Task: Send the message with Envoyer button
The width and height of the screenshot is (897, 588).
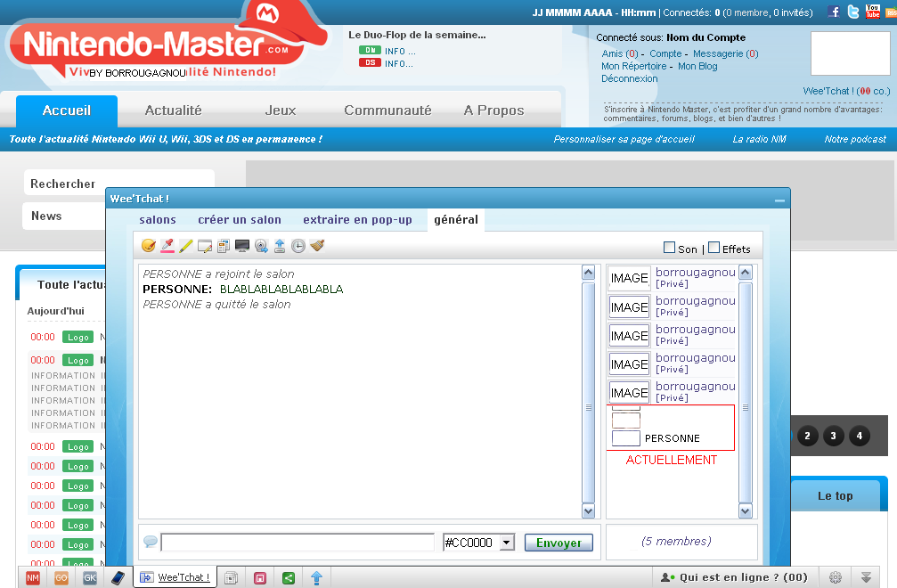Action: (559, 543)
